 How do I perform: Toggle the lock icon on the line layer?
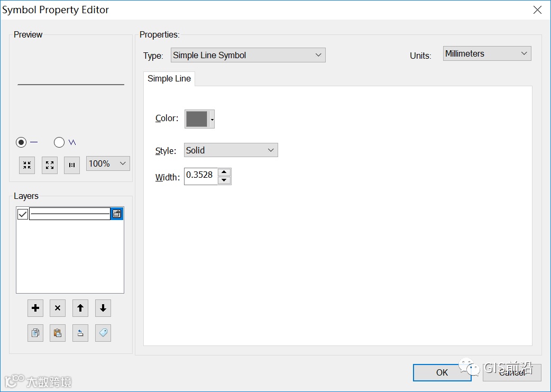117,214
